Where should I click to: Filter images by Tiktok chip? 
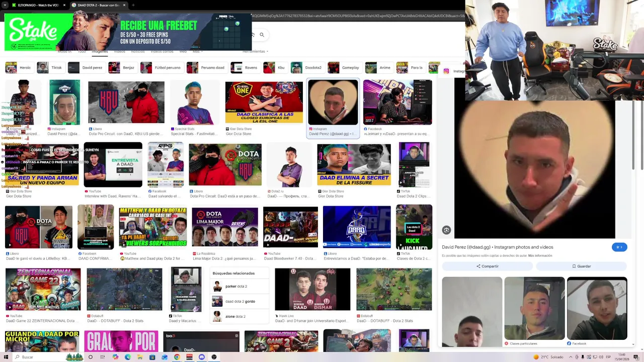click(x=50, y=67)
